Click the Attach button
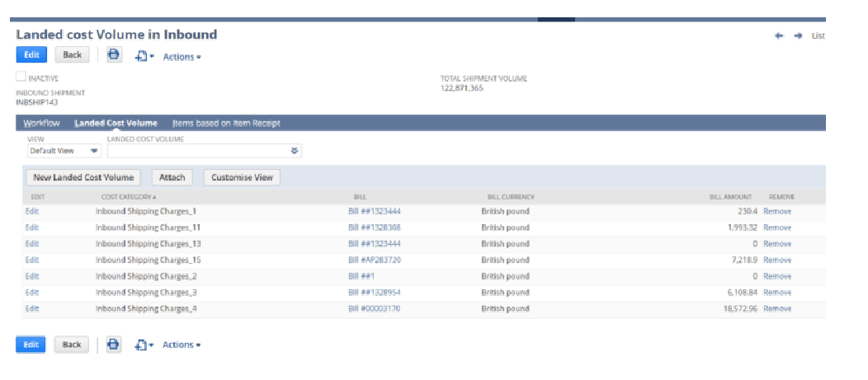The image size is (868, 380). 172,177
